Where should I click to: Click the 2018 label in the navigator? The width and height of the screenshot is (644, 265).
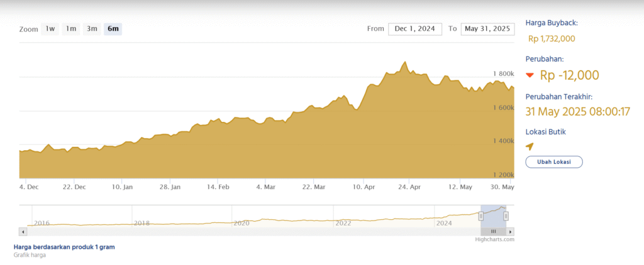pos(142,223)
